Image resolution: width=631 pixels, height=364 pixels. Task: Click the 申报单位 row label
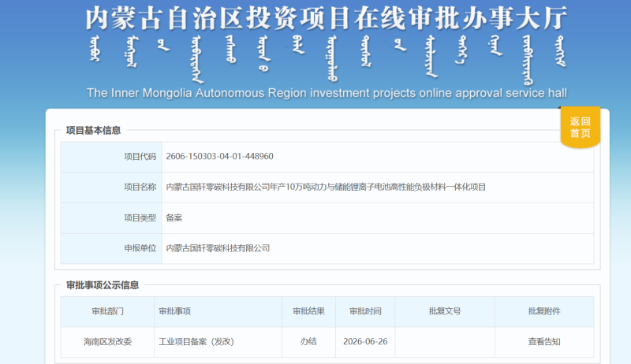pos(140,248)
